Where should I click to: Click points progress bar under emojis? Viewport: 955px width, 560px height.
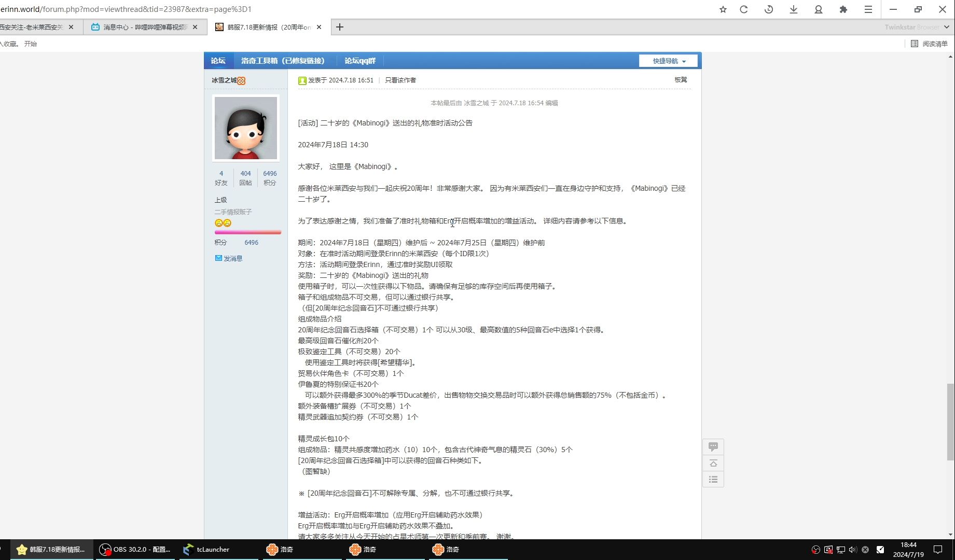point(248,232)
